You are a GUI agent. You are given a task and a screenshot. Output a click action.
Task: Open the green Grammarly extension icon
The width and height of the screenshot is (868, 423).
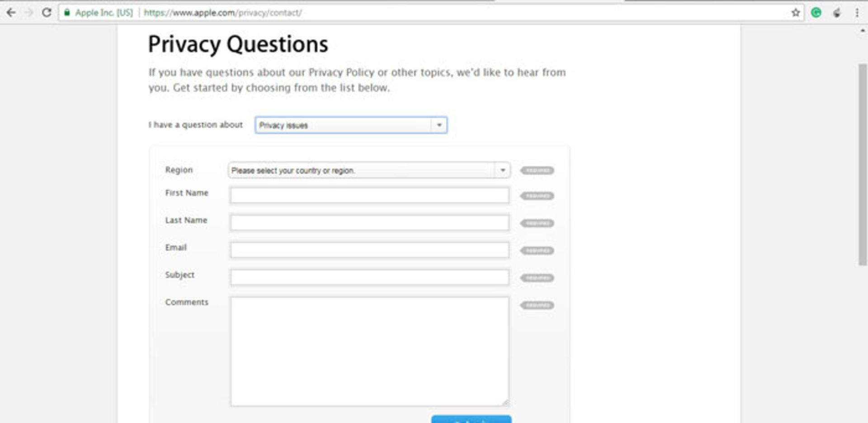[x=816, y=13]
